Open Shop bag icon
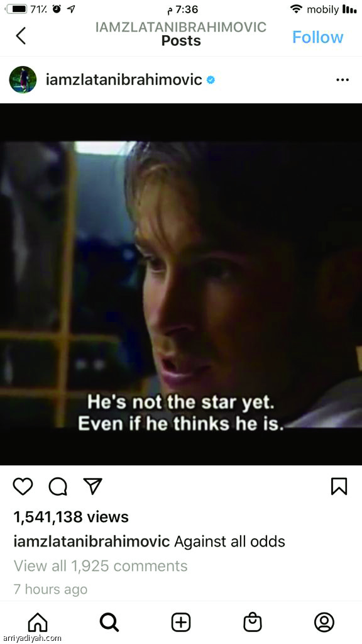Image resolution: width=362 pixels, height=644 pixels. (x=253, y=622)
